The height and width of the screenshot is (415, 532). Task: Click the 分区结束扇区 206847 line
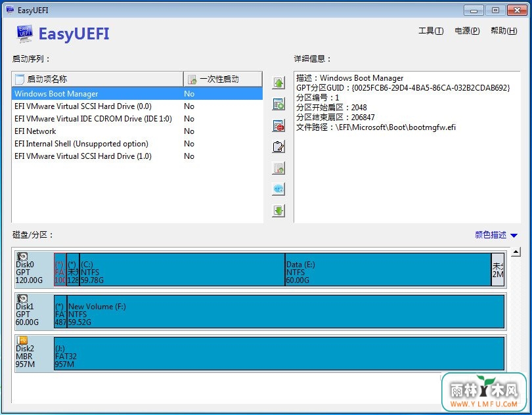pyautogui.click(x=336, y=118)
